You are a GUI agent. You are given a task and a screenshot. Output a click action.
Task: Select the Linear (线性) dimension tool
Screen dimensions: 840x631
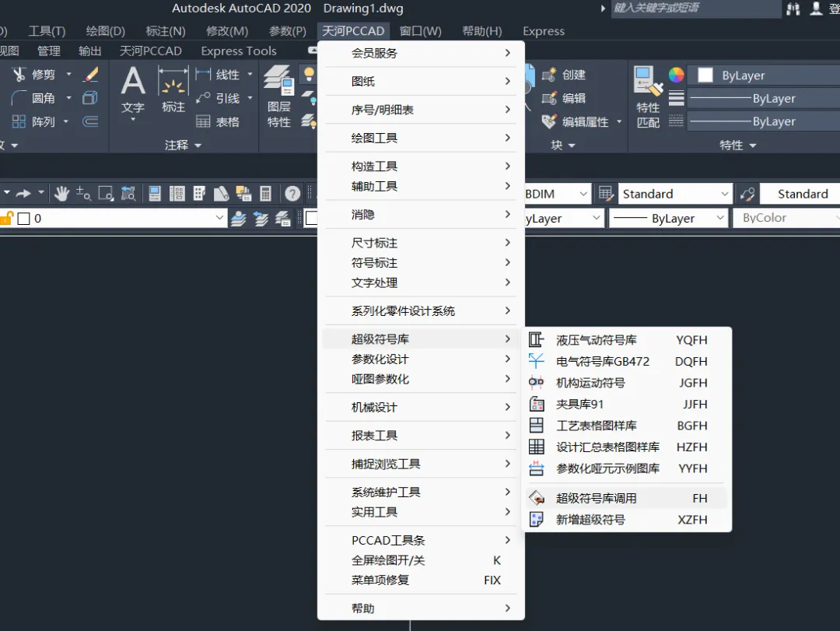pos(218,75)
